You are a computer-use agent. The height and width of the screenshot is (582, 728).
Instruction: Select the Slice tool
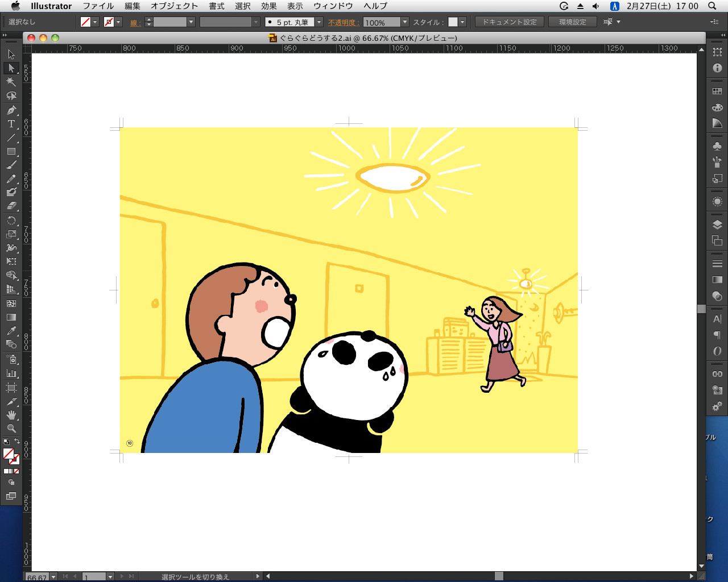[x=11, y=401]
